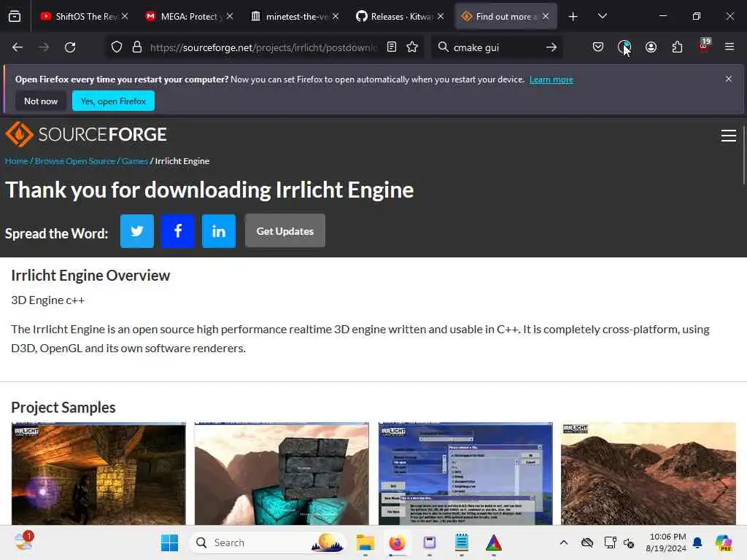Reload the current page

[70, 47]
